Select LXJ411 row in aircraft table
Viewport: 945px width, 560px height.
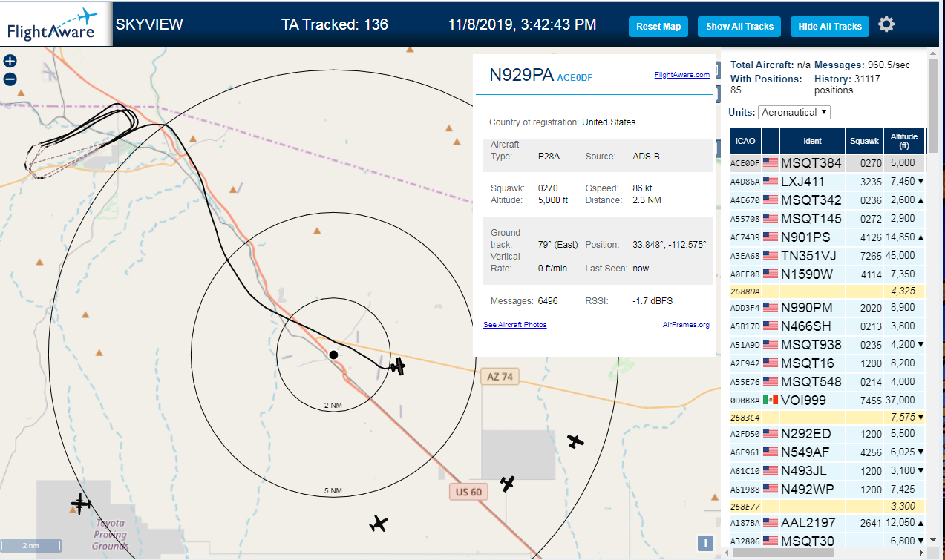coord(827,182)
